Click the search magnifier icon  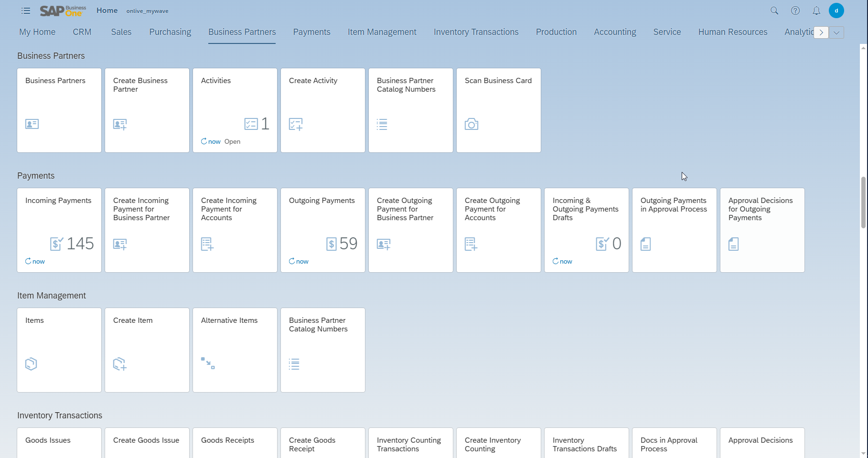point(774,11)
